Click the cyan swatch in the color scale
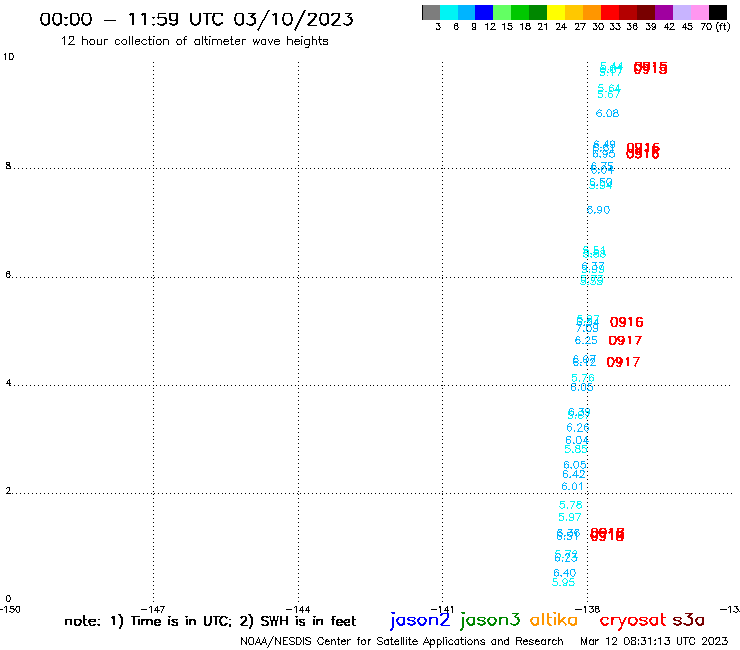 (449, 12)
